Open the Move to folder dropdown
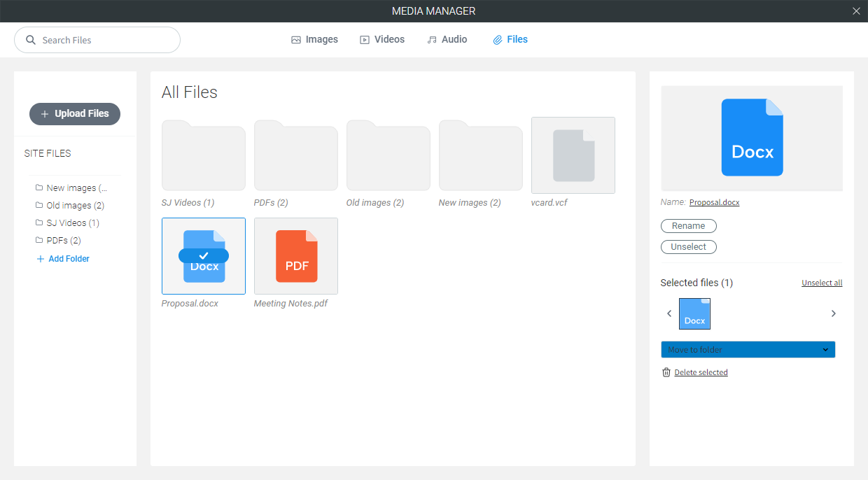Image resolution: width=868 pixels, height=480 pixels. coord(748,349)
